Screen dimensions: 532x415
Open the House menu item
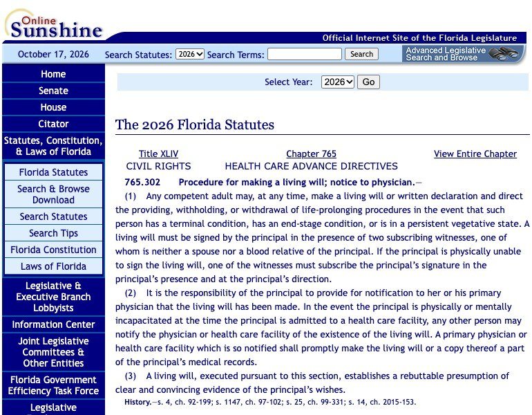click(53, 107)
